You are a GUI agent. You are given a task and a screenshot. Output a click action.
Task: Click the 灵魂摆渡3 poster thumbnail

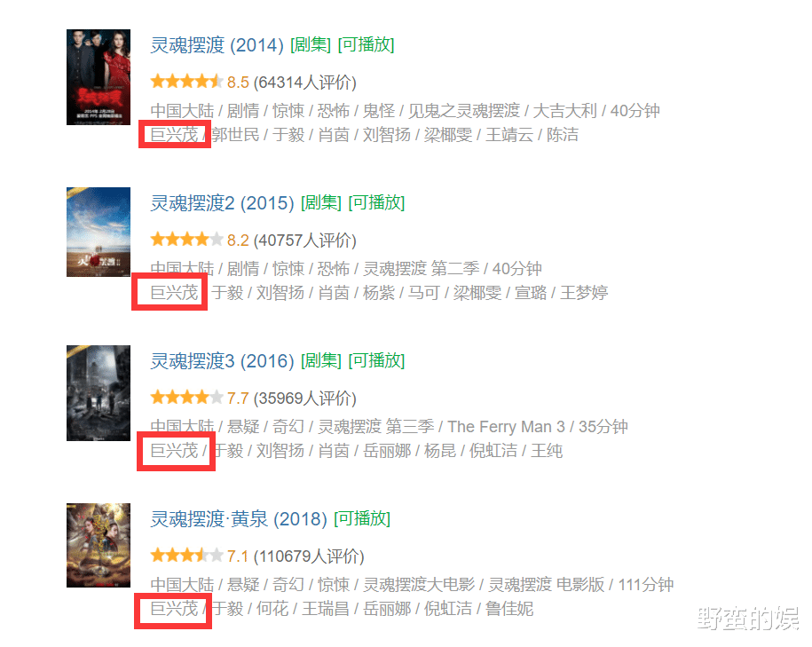pyautogui.click(x=99, y=393)
